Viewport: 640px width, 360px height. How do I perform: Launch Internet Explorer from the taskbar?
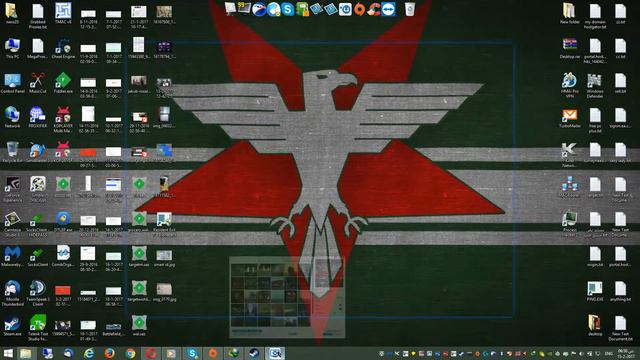click(x=89, y=353)
